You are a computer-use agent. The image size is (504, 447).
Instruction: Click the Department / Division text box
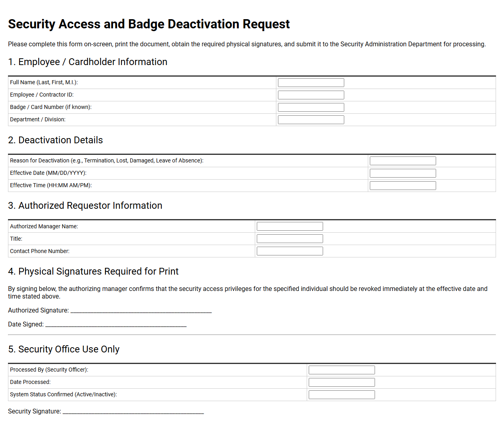coord(311,120)
